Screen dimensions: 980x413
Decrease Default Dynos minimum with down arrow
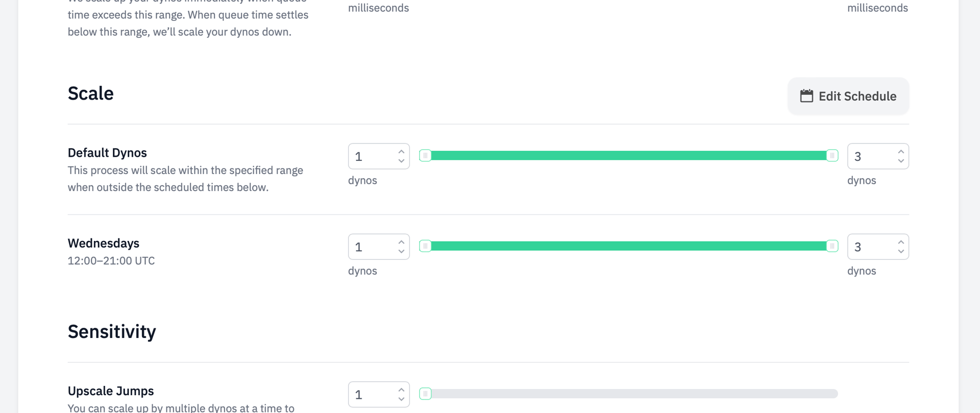pyautogui.click(x=401, y=161)
